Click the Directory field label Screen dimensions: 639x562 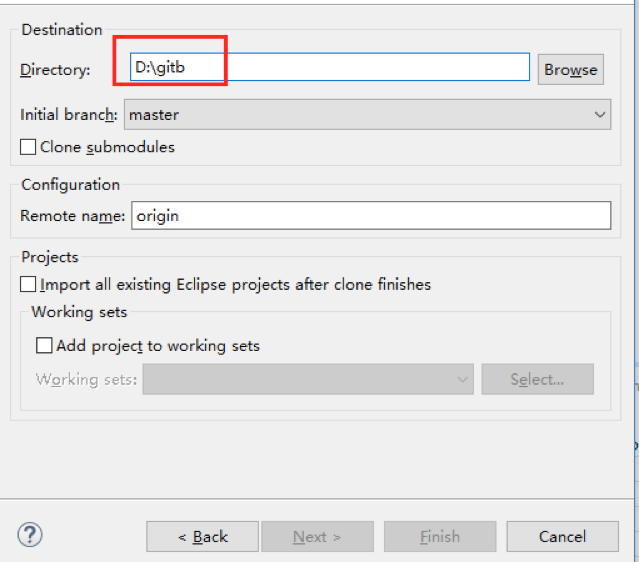coord(55,69)
